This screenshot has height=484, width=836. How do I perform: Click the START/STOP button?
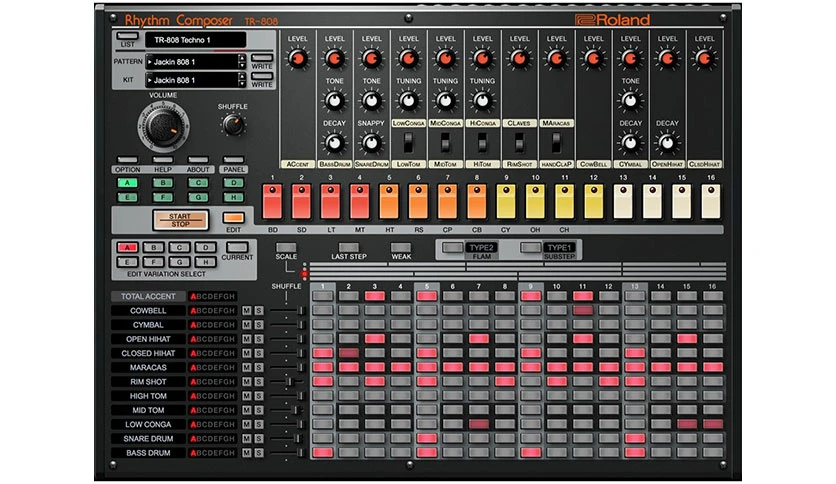click(x=180, y=220)
